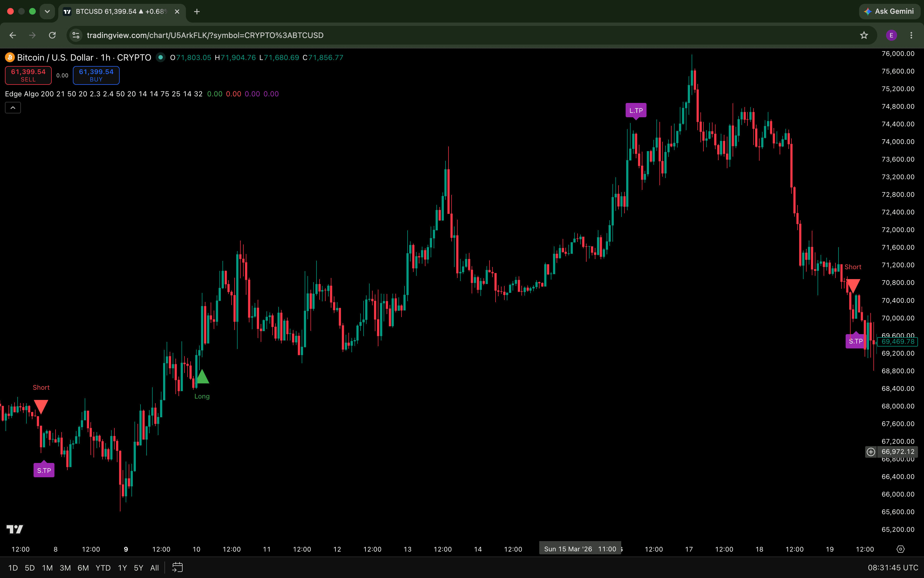Click the 65,200.00 price scale label

(898, 530)
